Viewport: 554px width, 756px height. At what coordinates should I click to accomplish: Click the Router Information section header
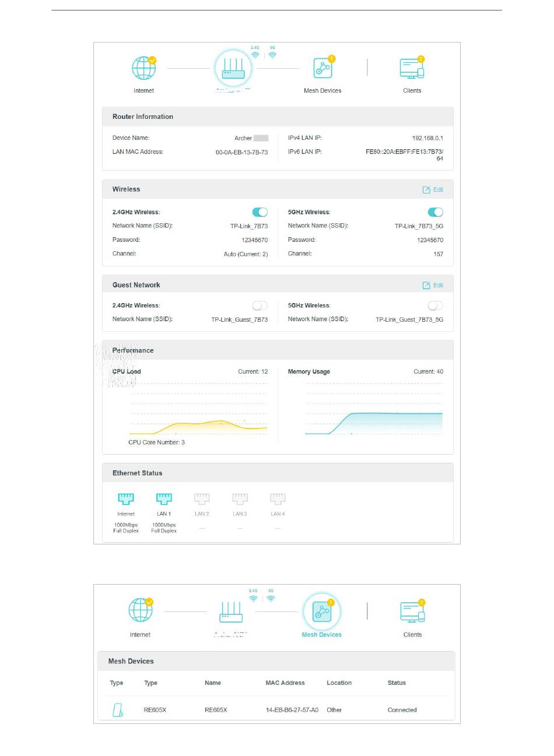coord(278,117)
